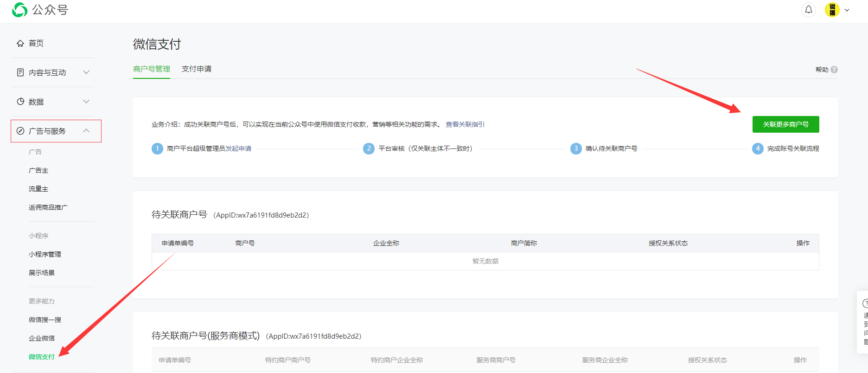Open 广告主 in sidebar
The image size is (868, 373).
38,170
